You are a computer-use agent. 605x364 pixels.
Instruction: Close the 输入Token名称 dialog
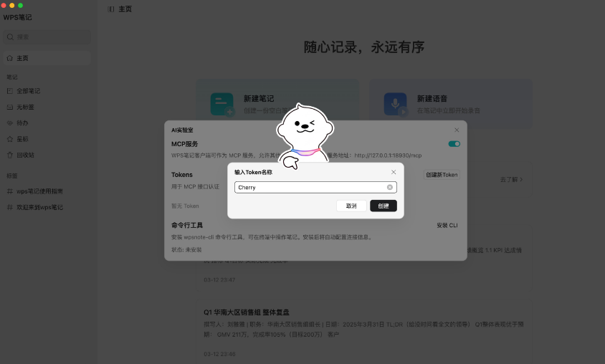click(x=394, y=172)
